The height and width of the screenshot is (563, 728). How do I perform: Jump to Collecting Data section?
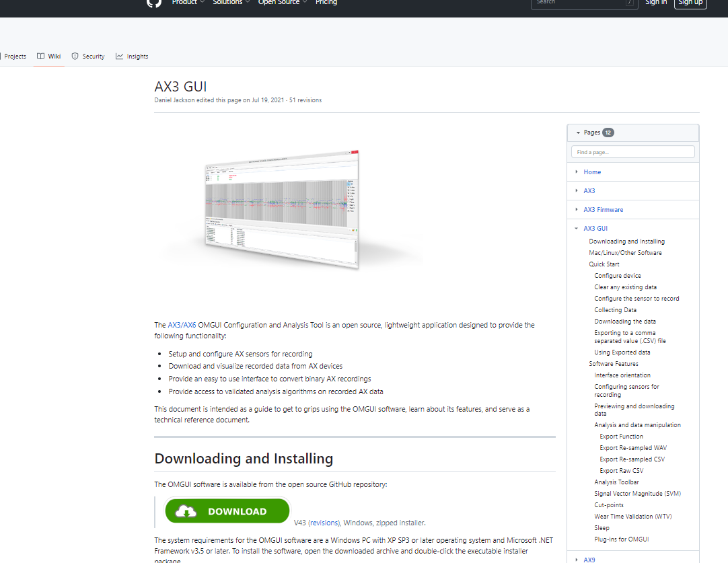(615, 310)
